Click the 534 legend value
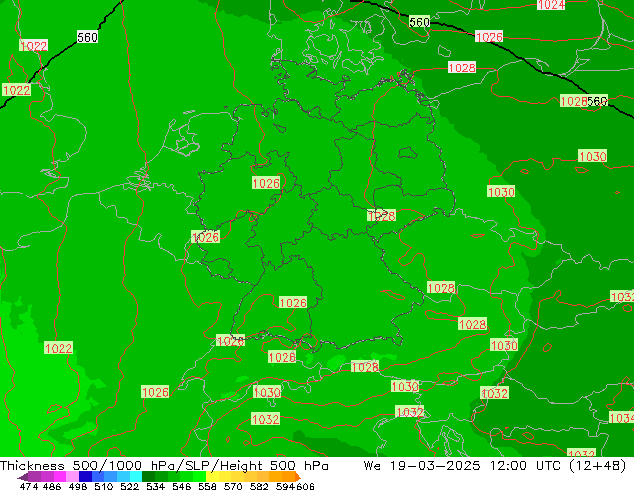The height and width of the screenshot is (490, 634). (155, 486)
